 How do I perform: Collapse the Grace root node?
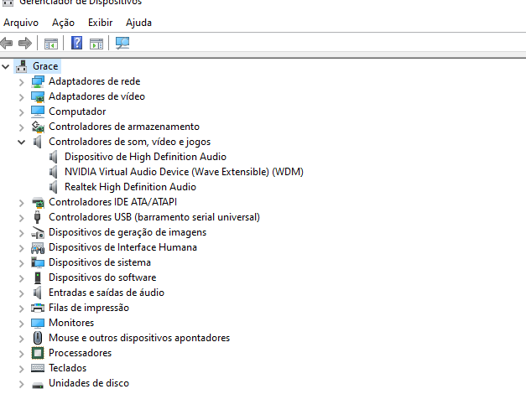(x=5, y=66)
